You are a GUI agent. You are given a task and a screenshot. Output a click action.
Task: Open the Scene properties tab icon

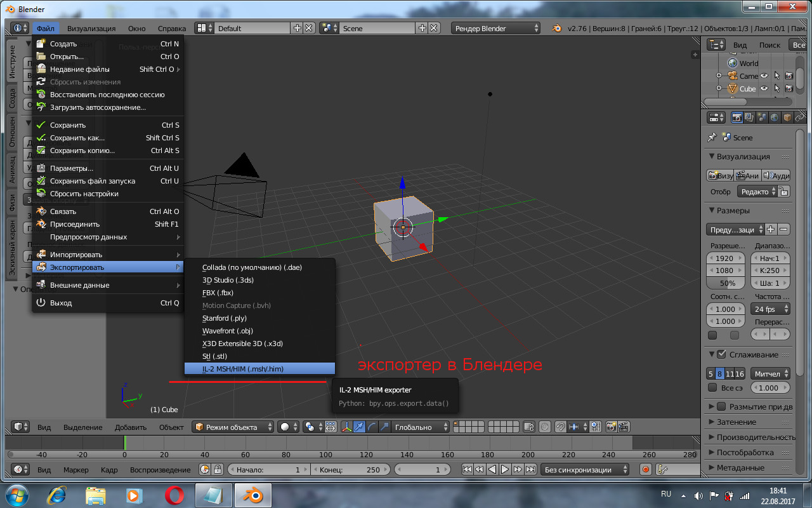click(x=763, y=117)
